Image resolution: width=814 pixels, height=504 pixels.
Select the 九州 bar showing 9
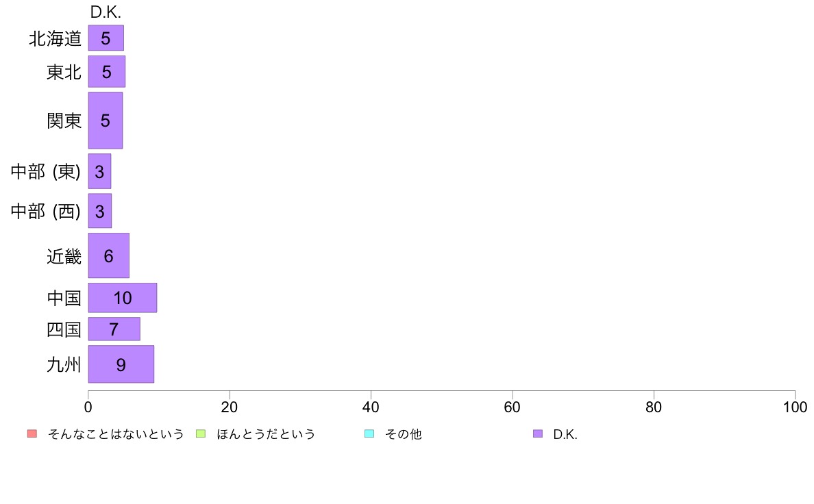click(x=121, y=364)
